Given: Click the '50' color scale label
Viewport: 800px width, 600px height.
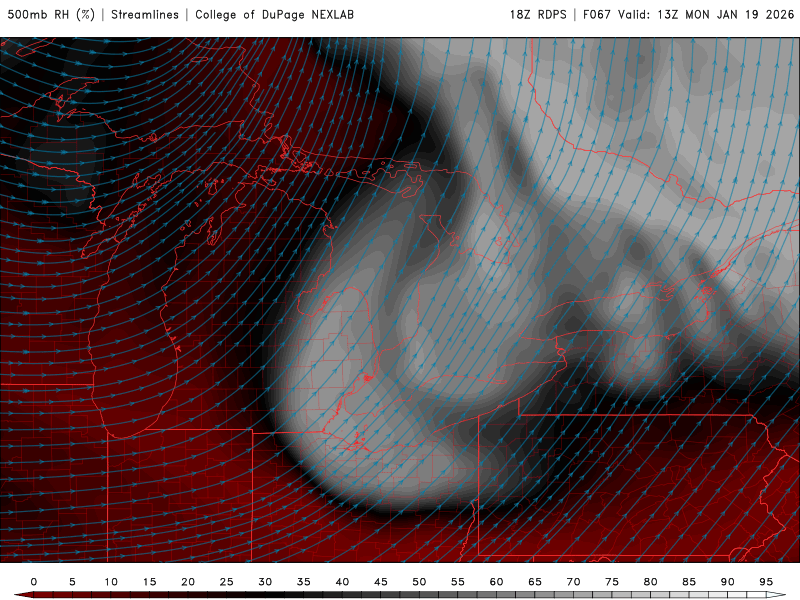Looking at the screenshot, I should (419, 582).
